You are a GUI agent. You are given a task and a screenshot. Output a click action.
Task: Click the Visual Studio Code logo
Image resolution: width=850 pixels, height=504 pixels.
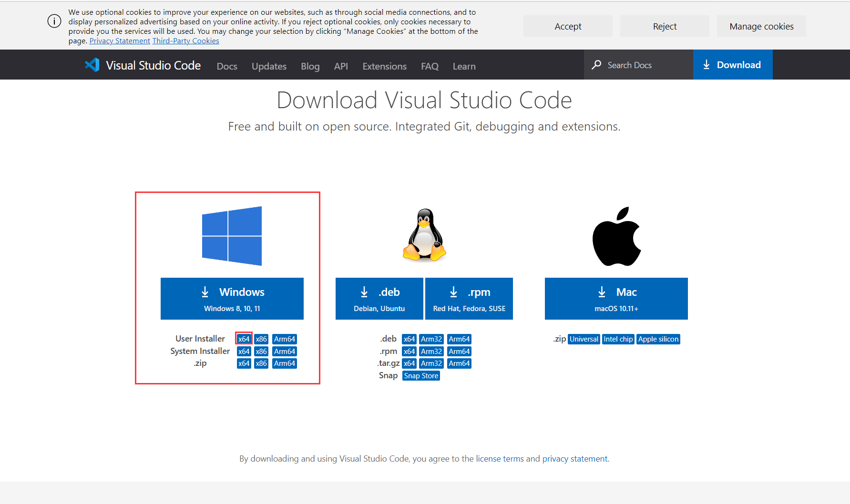(92, 64)
